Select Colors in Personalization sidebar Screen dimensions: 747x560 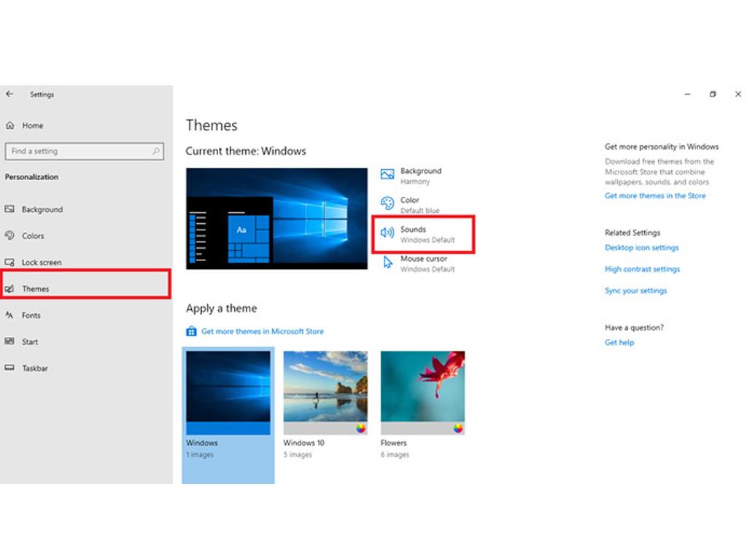click(x=33, y=236)
